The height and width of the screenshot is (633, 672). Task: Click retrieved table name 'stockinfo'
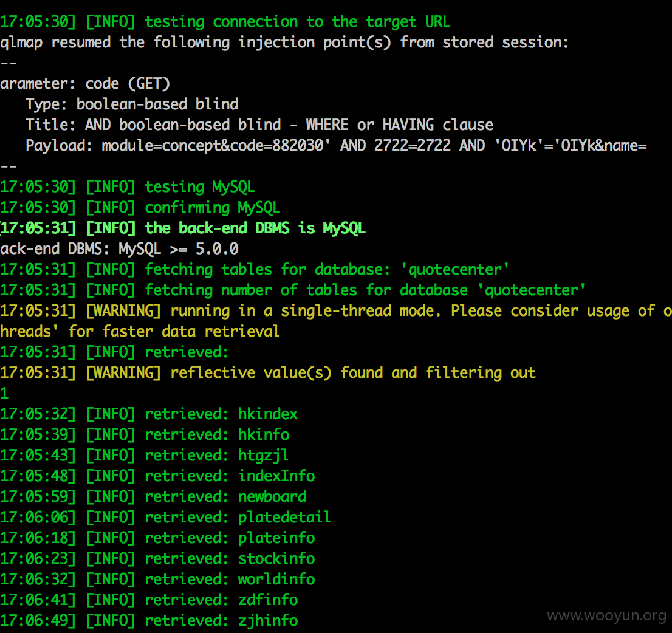276,558
